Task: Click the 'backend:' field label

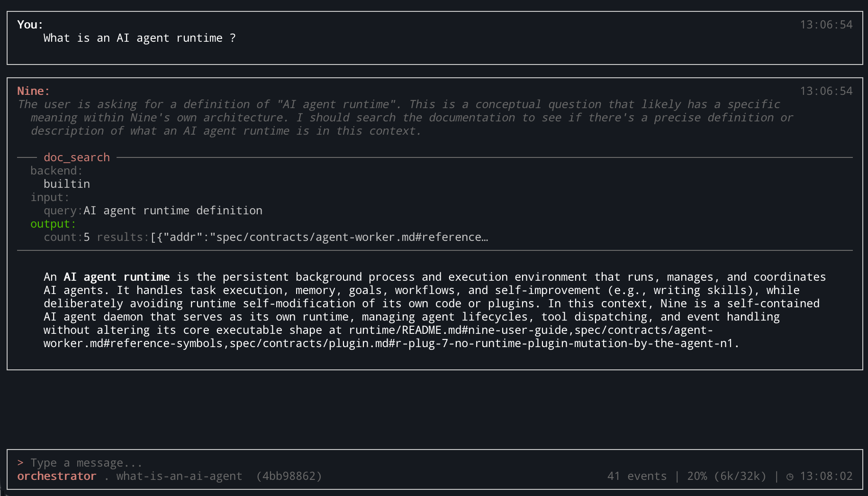Action: pyautogui.click(x=57, y=171)
